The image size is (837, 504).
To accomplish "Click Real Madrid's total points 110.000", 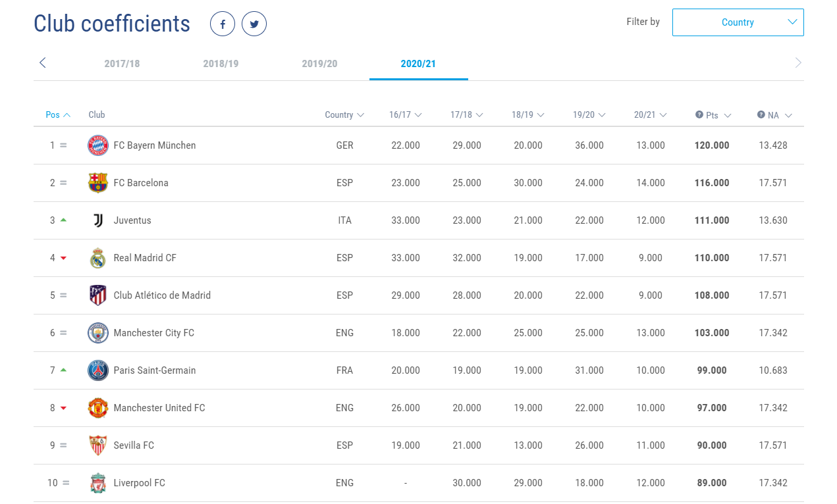I will tap(712, 258).
